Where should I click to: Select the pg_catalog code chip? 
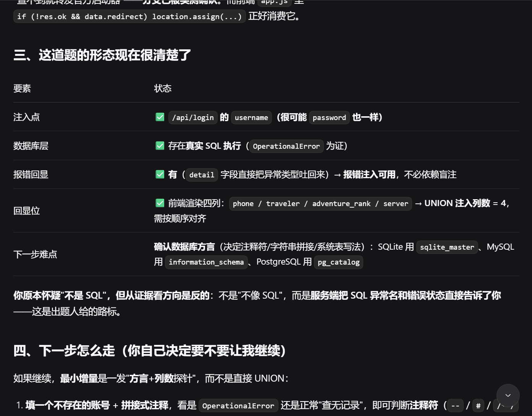[338, 262]
